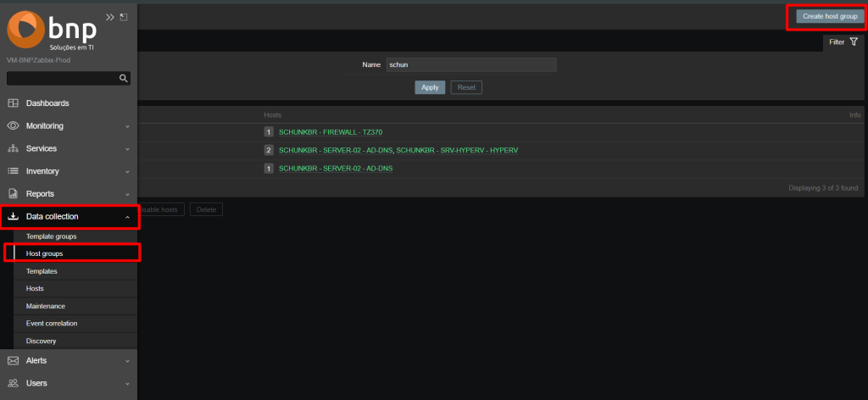Expand the Reports menu chevron
The image size is (868, 400).
[x=127, y=194]
